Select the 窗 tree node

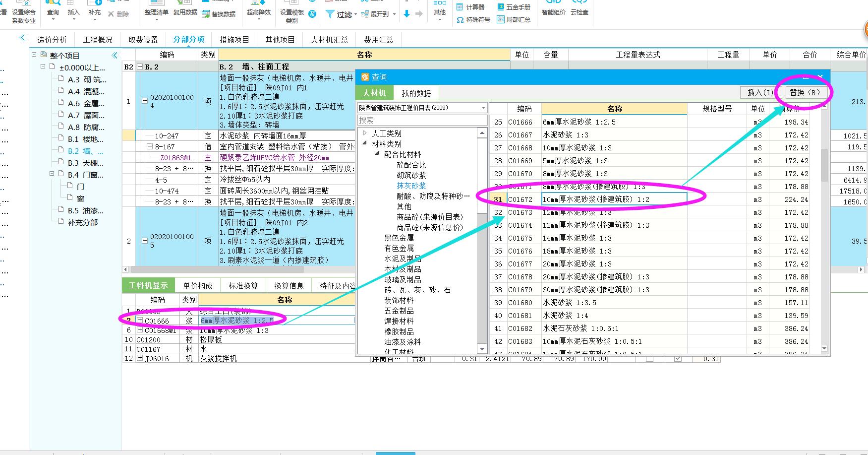(x=80, y=198)
